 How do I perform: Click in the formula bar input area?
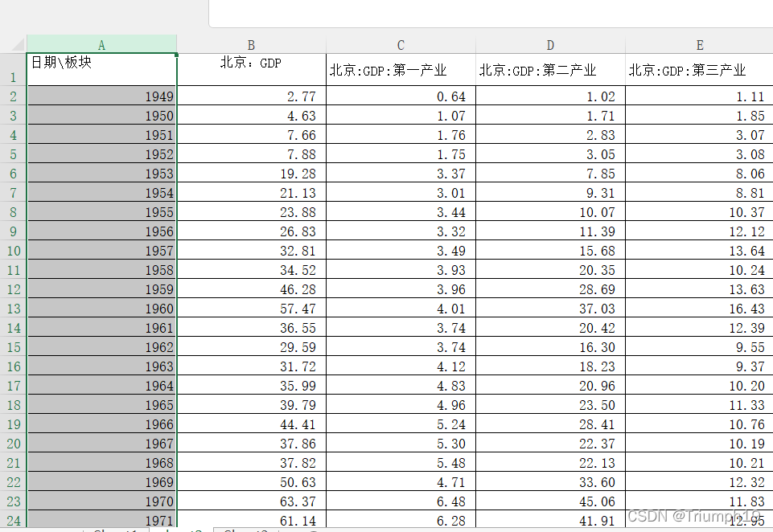(x=491, y=14)
